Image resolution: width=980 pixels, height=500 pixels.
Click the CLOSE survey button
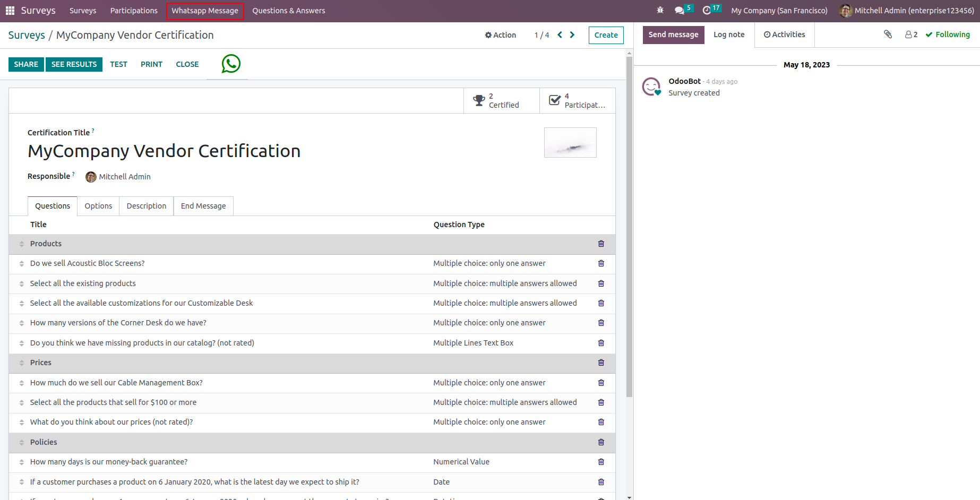tap(187, 64)
